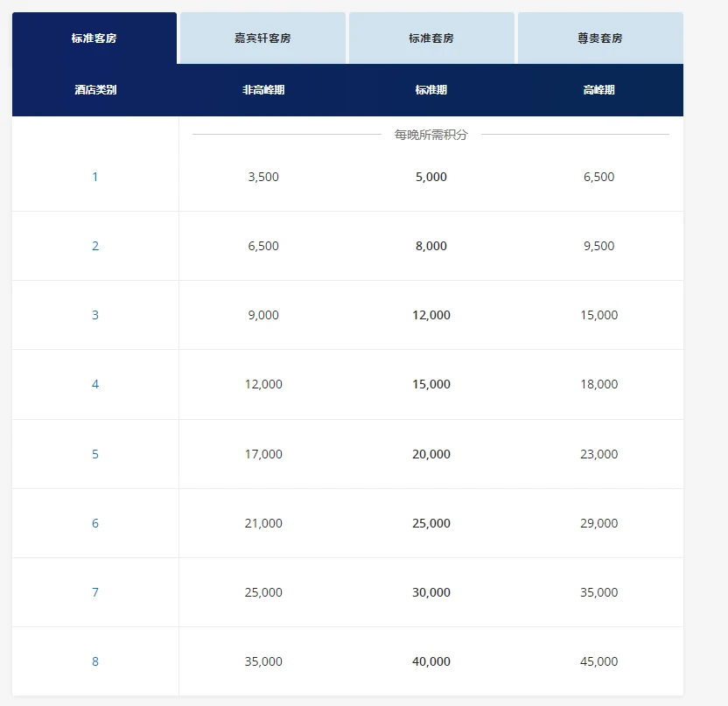Select the 5,000 standard value

(431, 177)
